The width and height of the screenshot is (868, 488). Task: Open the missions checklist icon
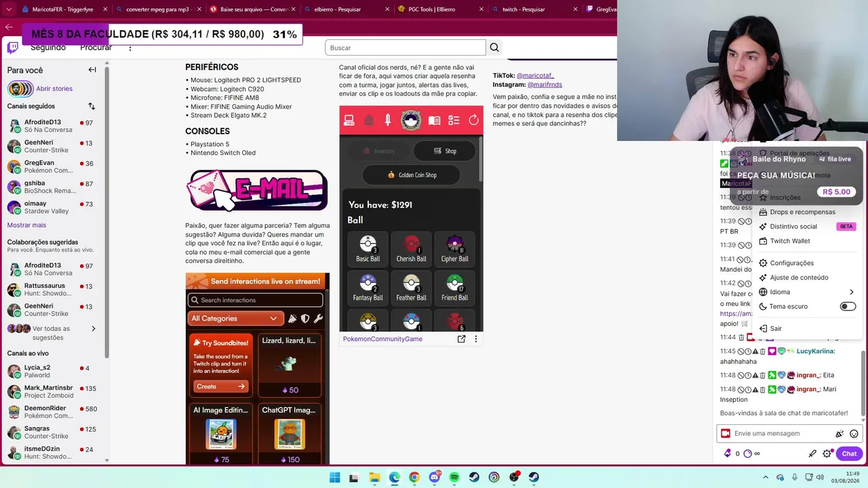pos(454,121)
